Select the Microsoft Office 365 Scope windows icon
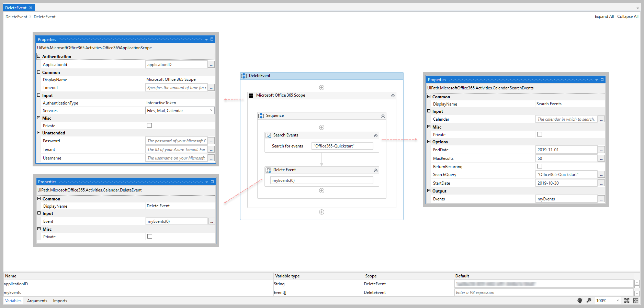 pos(251,96)
